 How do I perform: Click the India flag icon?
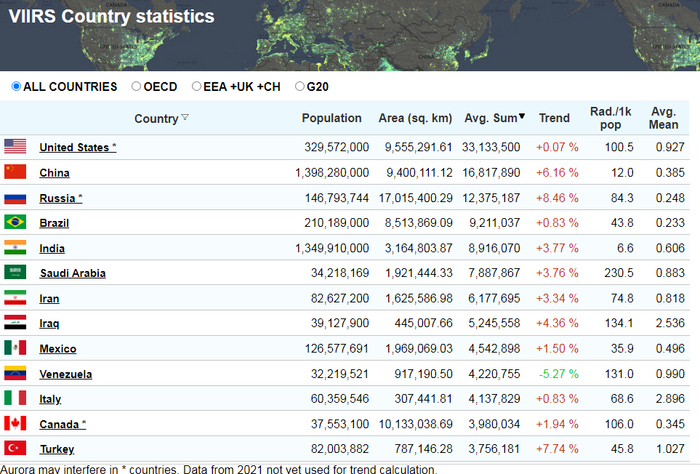15,247
